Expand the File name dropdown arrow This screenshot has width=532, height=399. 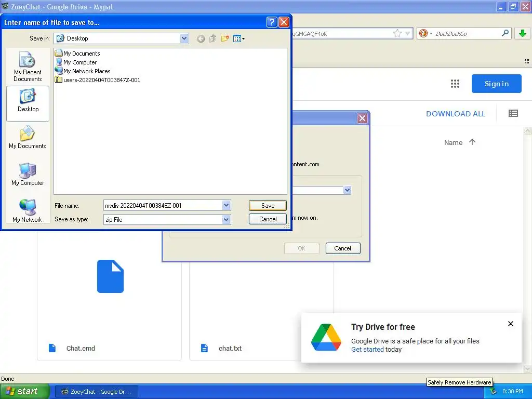click(x=227, y=205)
